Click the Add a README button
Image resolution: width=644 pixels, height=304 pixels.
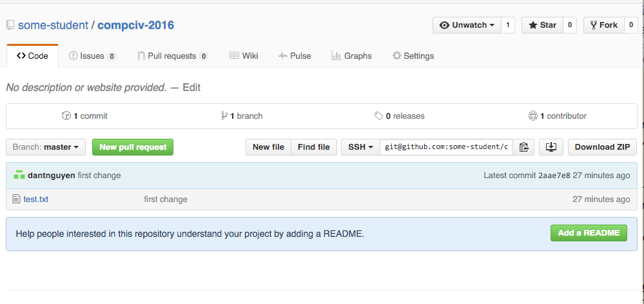tap(589, 233)
